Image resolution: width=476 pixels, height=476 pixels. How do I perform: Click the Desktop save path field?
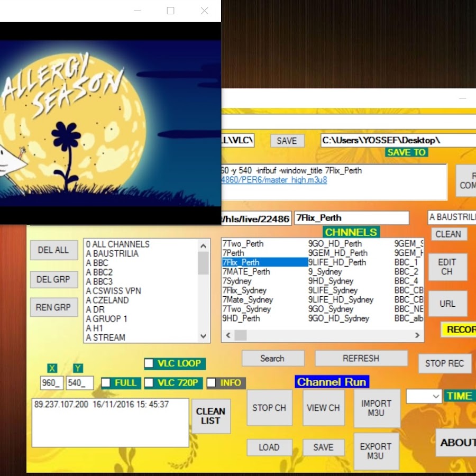[398, 140]
